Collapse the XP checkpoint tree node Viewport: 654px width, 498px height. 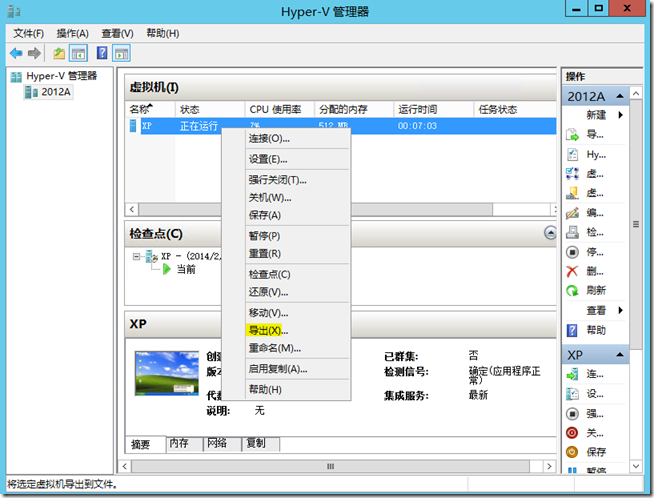[136, 256]
